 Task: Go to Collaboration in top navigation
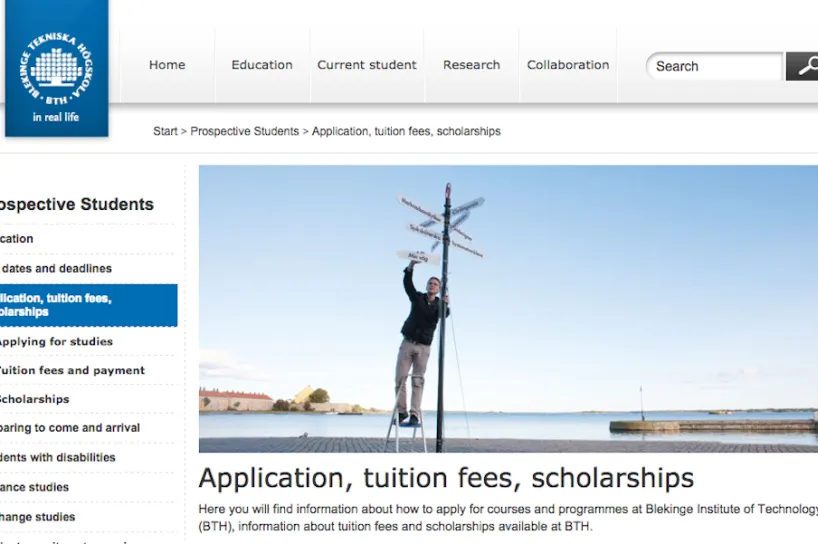[x=568, y=65]
